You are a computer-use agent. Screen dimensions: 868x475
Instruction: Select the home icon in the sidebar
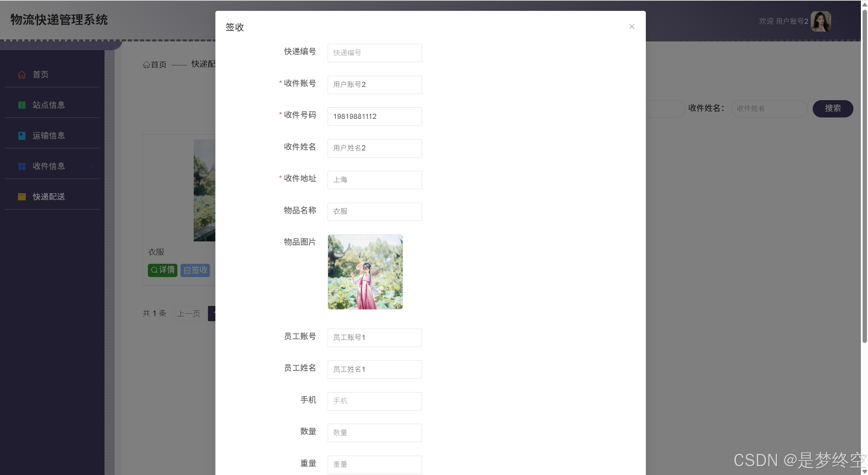22,74
